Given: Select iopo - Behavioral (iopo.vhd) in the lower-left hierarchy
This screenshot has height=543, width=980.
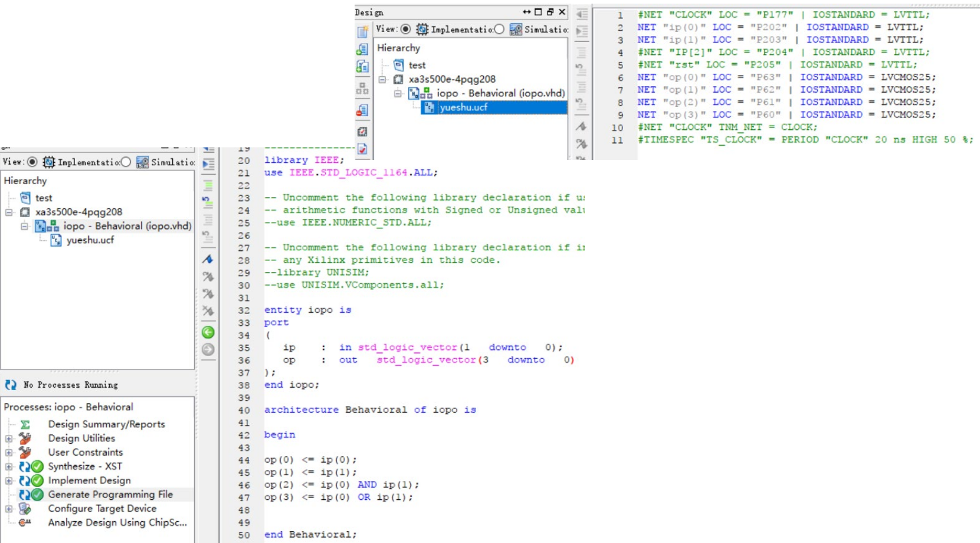Looking at the screenshot, I should coord(127,226).
